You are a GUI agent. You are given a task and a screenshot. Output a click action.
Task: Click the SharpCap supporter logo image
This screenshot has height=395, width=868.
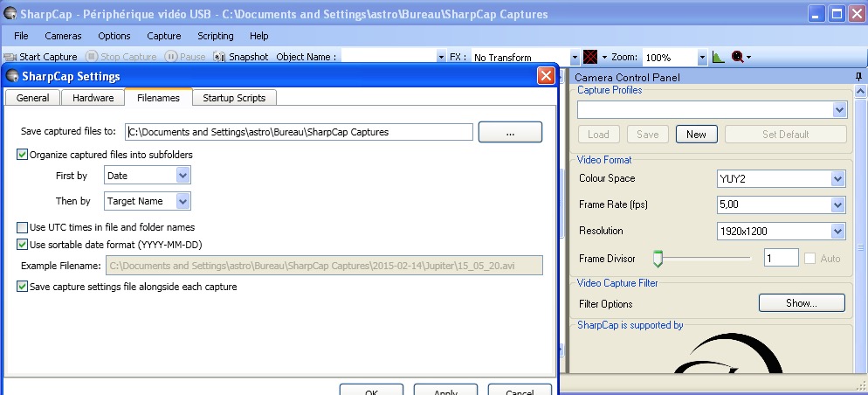pos(728,353)
